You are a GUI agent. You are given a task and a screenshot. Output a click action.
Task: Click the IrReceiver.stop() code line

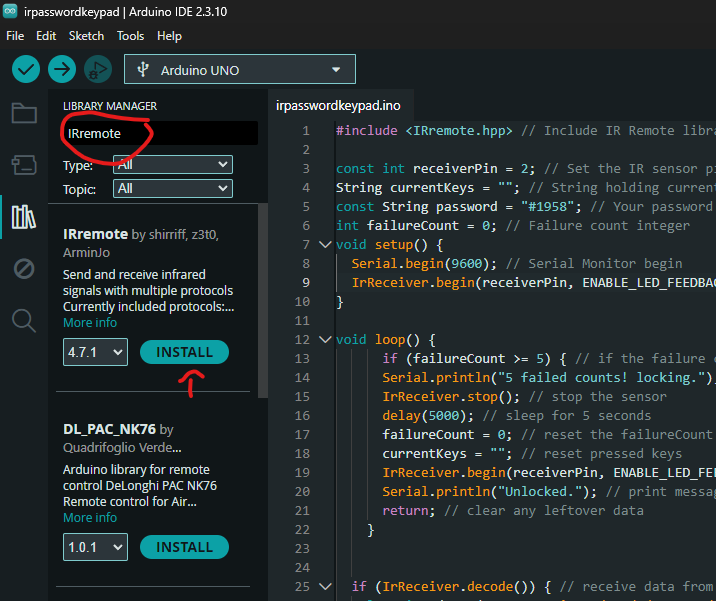(x=451, y=397)
